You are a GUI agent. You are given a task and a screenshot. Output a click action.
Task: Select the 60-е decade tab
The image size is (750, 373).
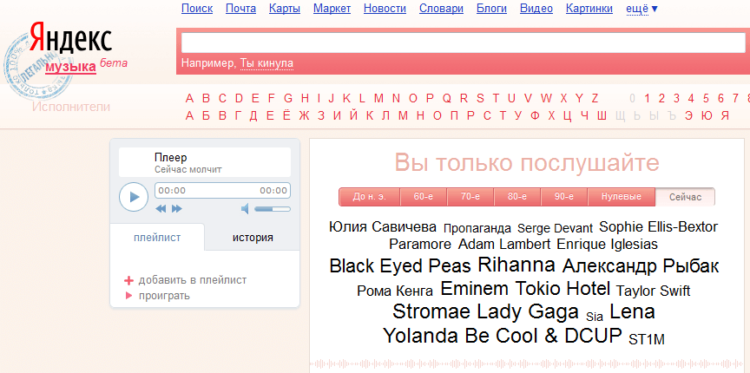[x=423, y=197]
